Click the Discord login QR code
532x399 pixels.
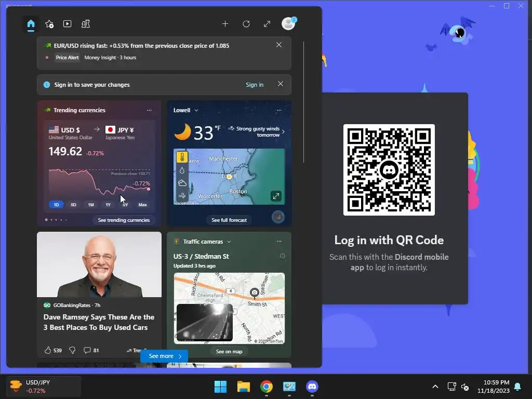click(x=389, y=170)
